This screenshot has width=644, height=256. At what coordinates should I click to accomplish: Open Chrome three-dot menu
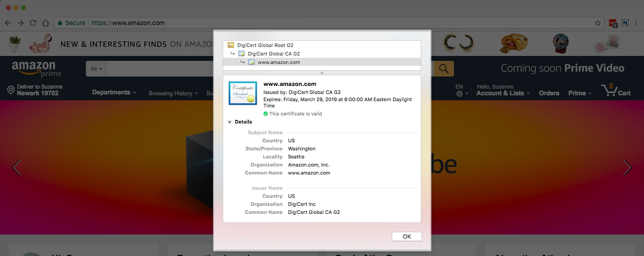pyautogui.click(x=636, y=23)
